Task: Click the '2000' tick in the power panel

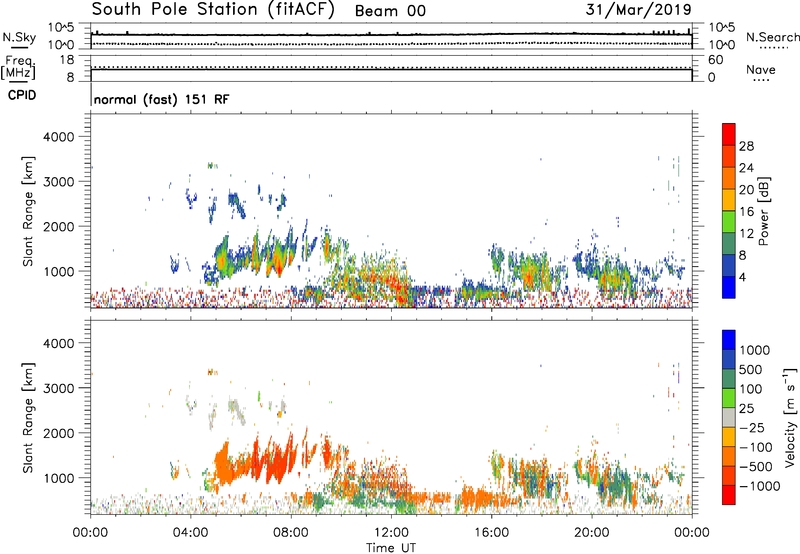Action: [x=59, y=226]
